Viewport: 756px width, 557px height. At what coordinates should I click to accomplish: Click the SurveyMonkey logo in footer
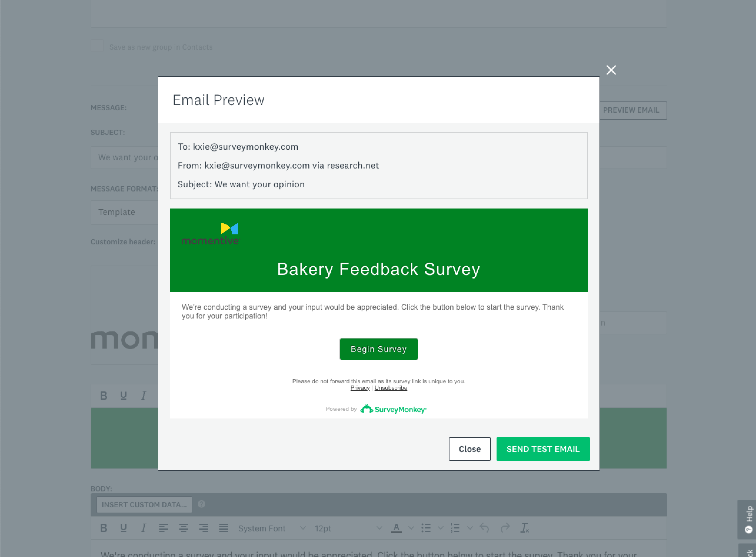tap(393, 409)
